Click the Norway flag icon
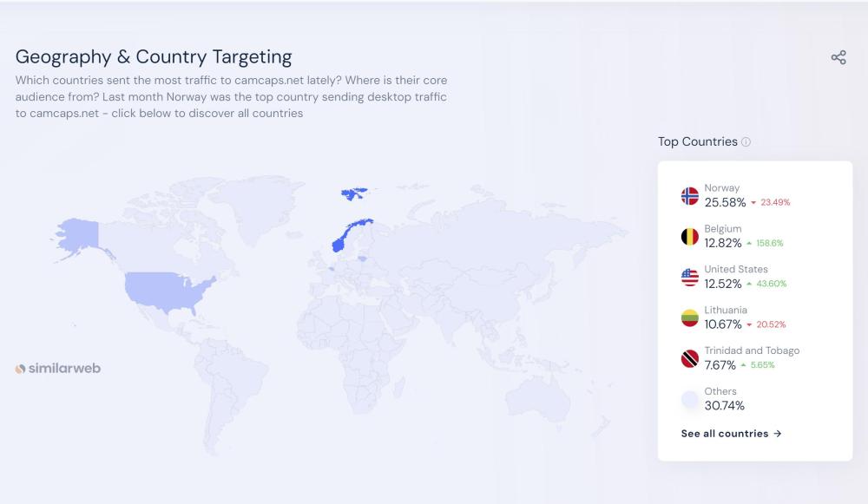The image size is (868, 504). 690,196
